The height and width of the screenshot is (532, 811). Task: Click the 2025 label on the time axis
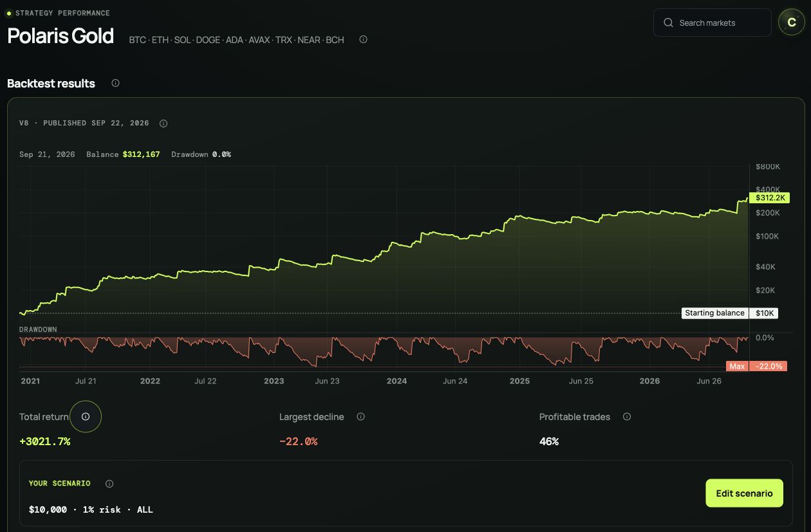tap(519, 381)
